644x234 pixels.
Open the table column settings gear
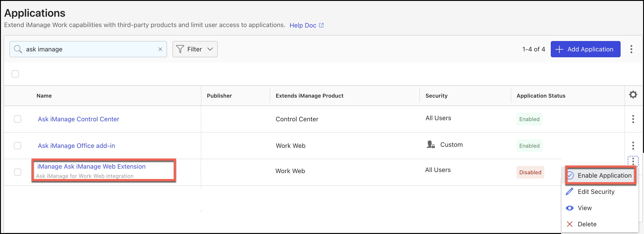[x=633, y=95]
